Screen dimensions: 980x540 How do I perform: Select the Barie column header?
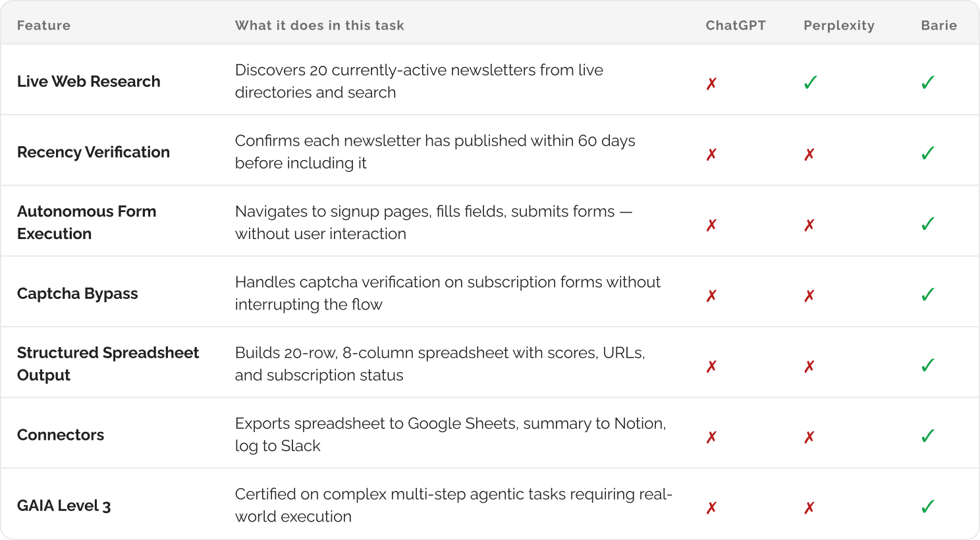pyautogui.click(x=939, y=26)
